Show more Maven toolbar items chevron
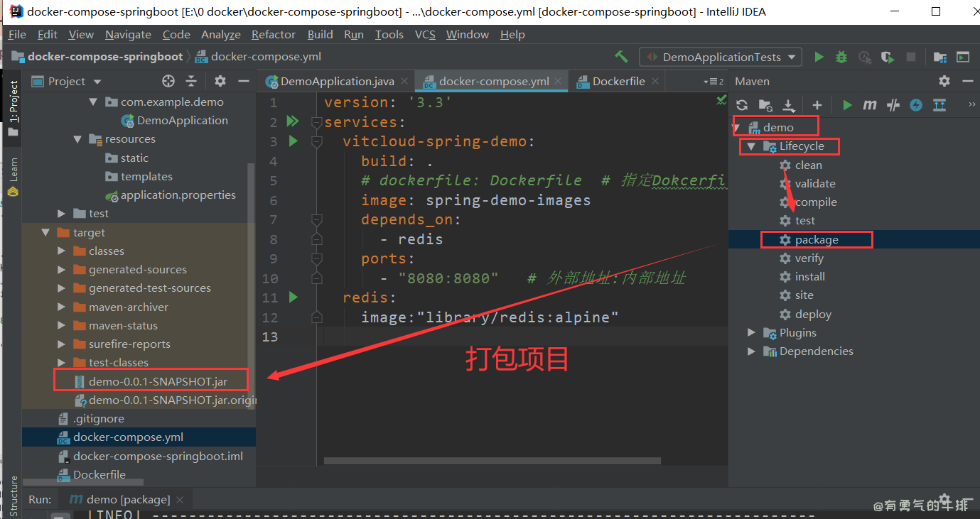This screenshot has height=519, width=980. [971, 105]
